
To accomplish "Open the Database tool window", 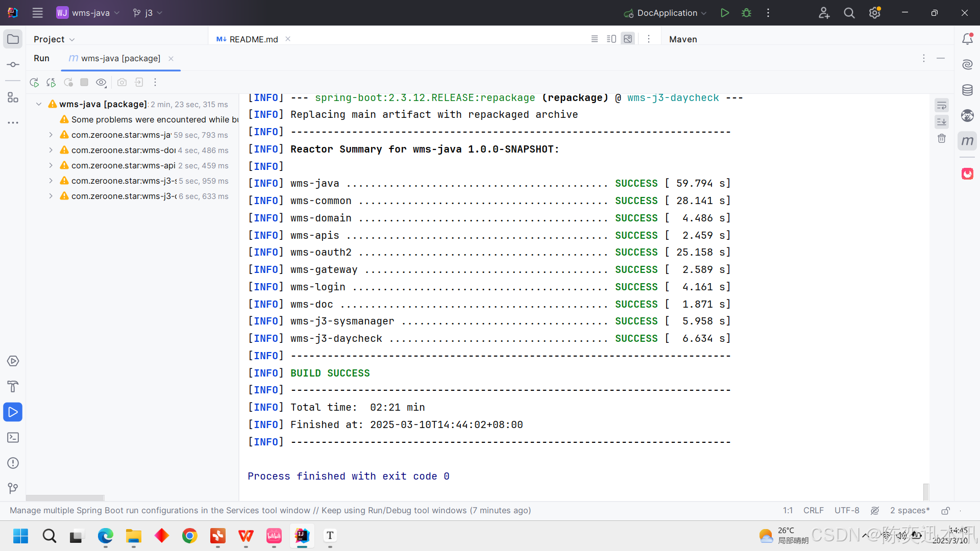I will (967, 90).
